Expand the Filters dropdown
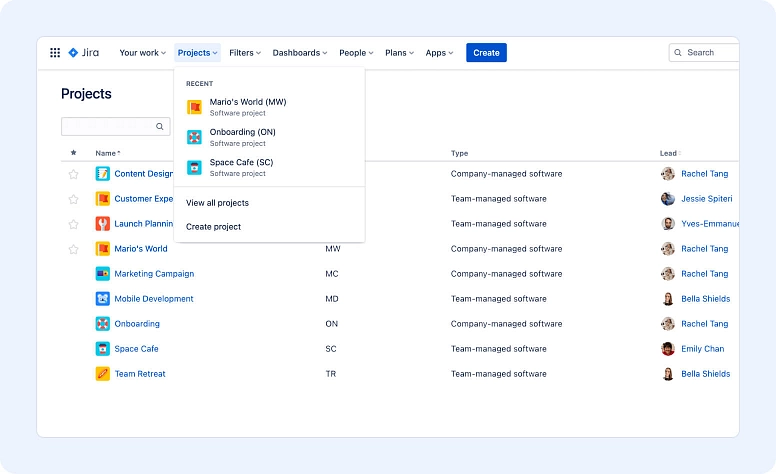Image resolution: width=776 pixels, height=474 pixels. coord(245,53)
